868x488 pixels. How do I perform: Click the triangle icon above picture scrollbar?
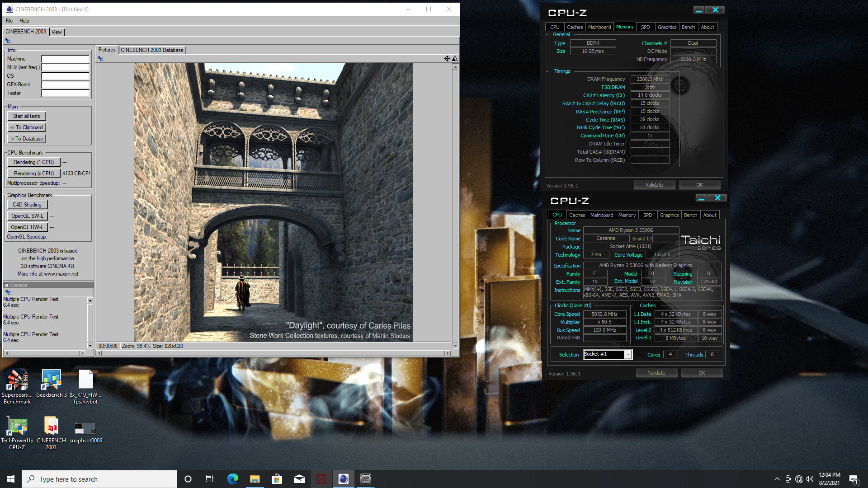pos(455,58)
